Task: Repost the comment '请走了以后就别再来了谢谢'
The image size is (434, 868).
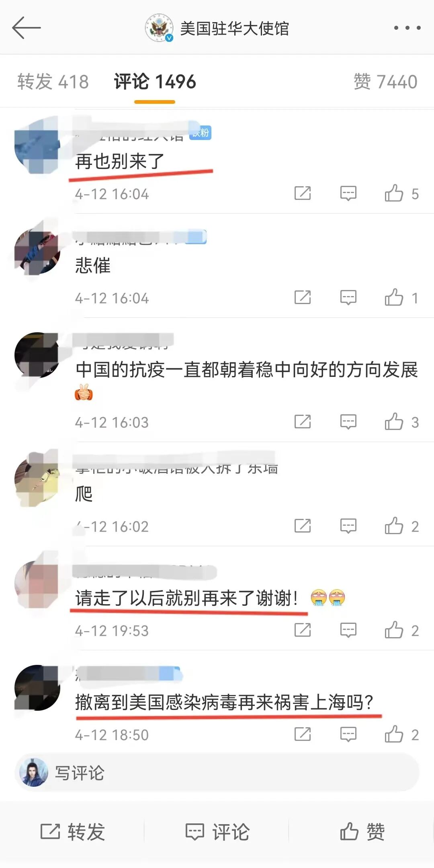Action: click(303, 630)
